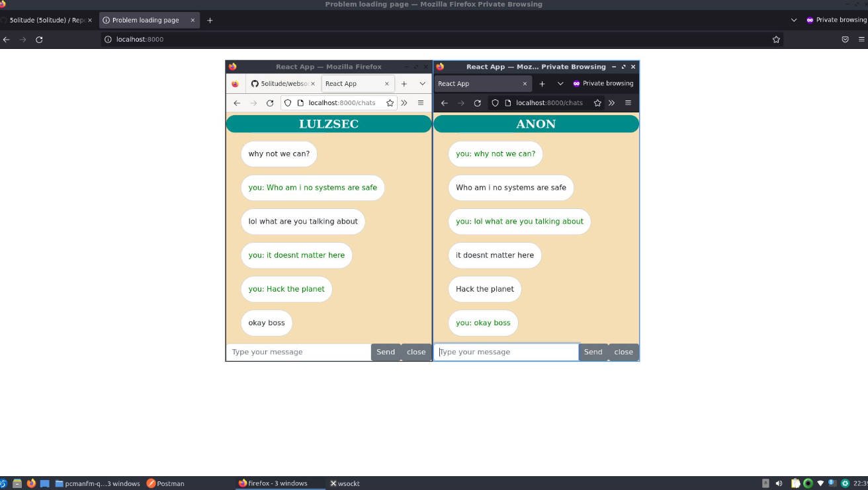Click the reload icon in the LULZSEC window

[x=269, y=102]
